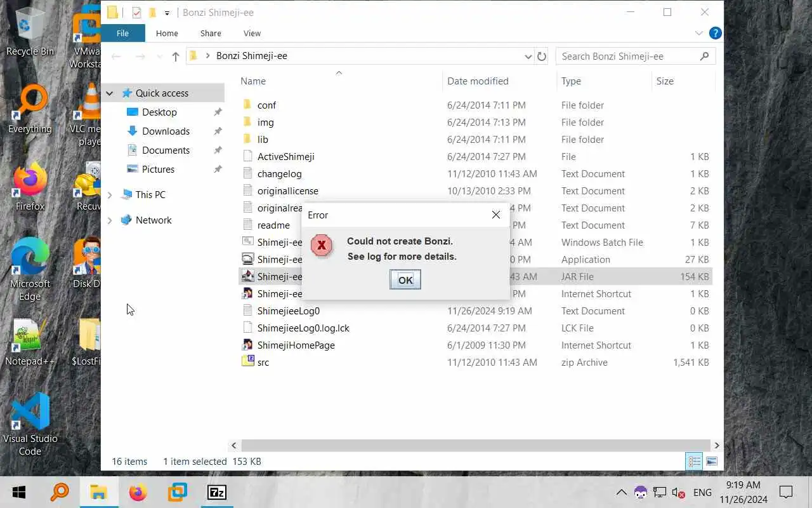Select Documents in Quick access
The height and width of the screenshot is (508, 812).
(166, 150)
